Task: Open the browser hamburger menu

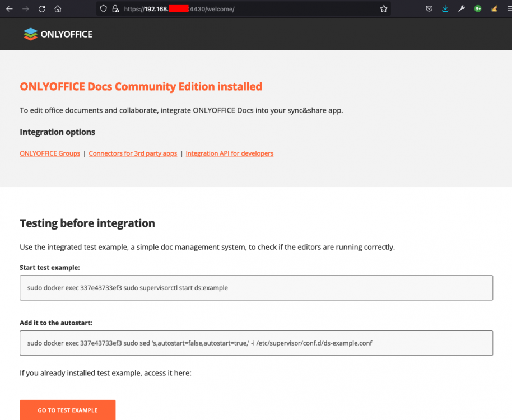Action: pos(509,9)
